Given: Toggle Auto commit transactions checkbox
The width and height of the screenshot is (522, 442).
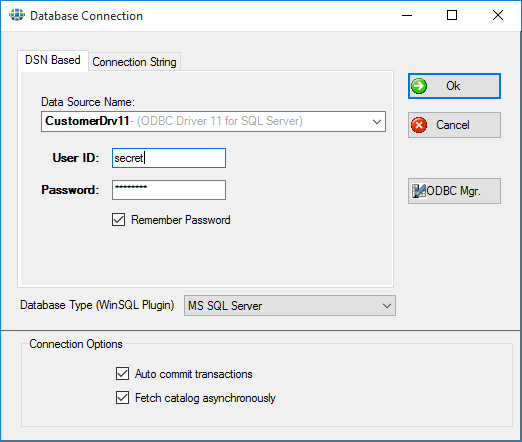Looking at the screenshot, I should point(122,374).
